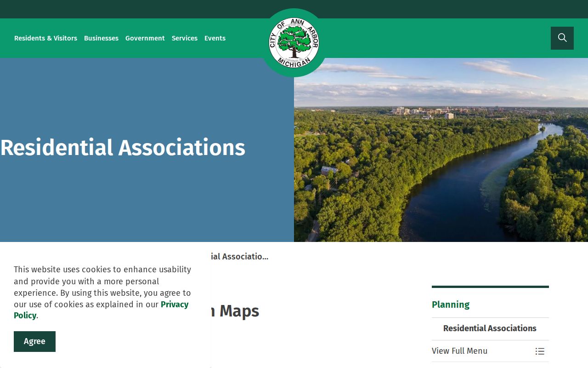
Task: Open the site search magnifier icon
Action: [x=562, y=38]
